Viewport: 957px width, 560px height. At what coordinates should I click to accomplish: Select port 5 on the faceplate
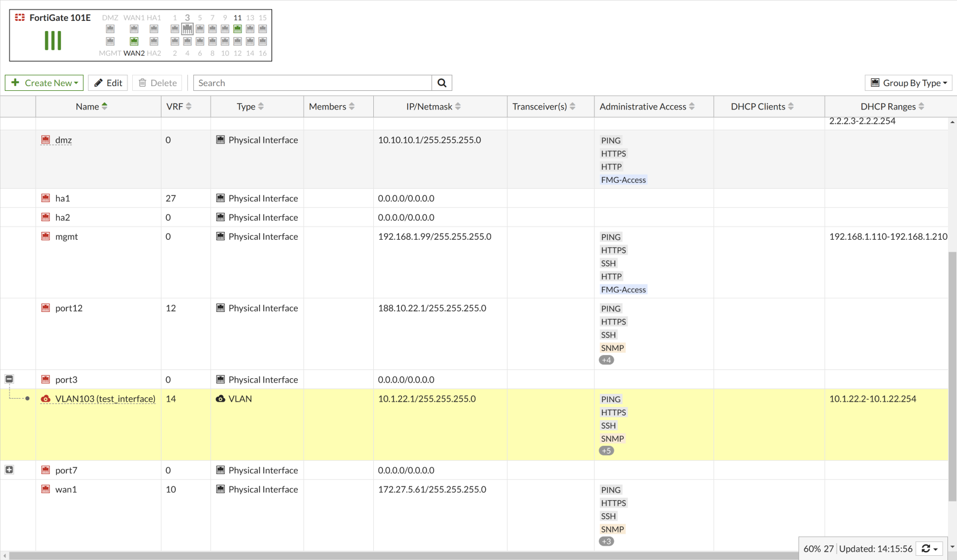(x=200, y=29)
